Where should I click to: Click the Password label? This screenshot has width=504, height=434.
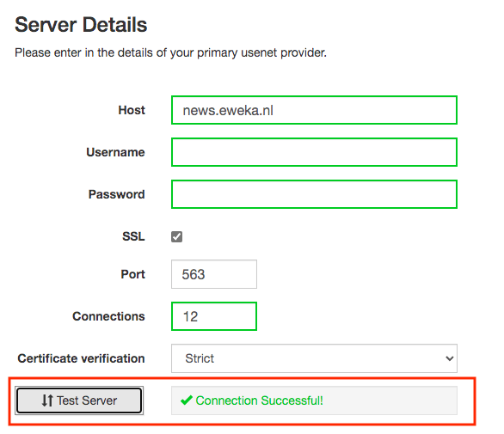[x=116, y=194]
